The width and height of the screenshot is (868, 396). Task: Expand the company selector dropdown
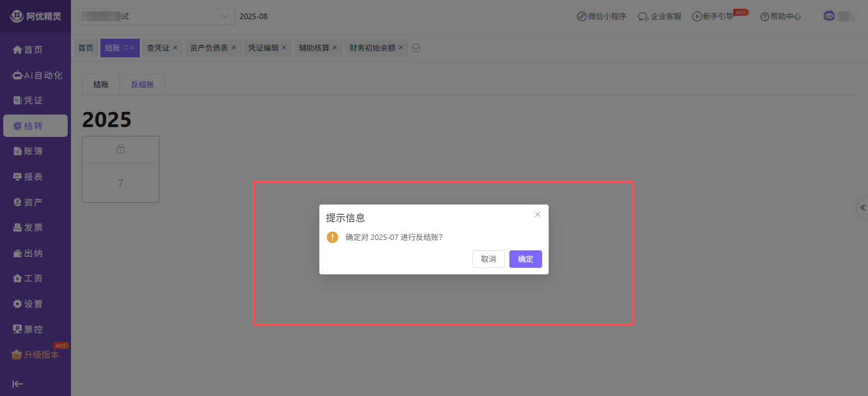pos(224,16)
